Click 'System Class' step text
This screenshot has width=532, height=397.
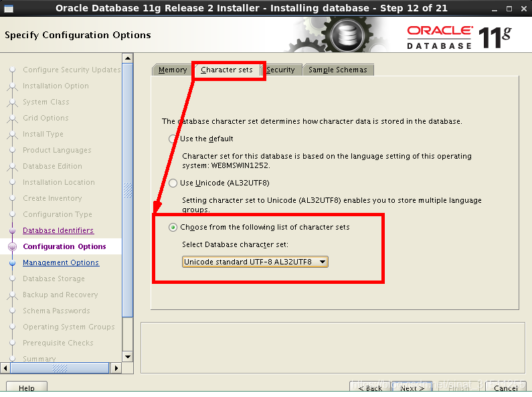[46, 102]
